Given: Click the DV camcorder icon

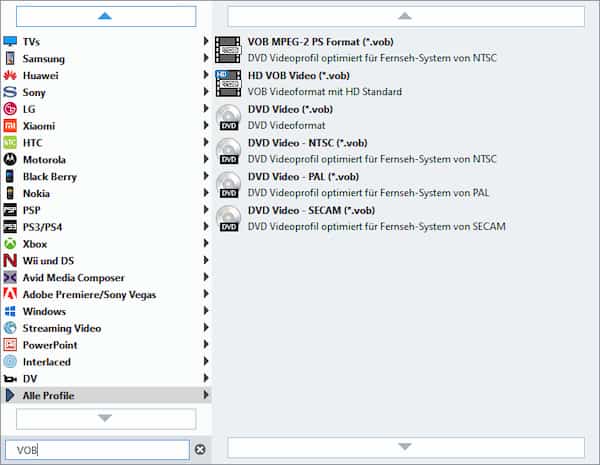Looking at the screenshot, I should click(x=10, y=379).
